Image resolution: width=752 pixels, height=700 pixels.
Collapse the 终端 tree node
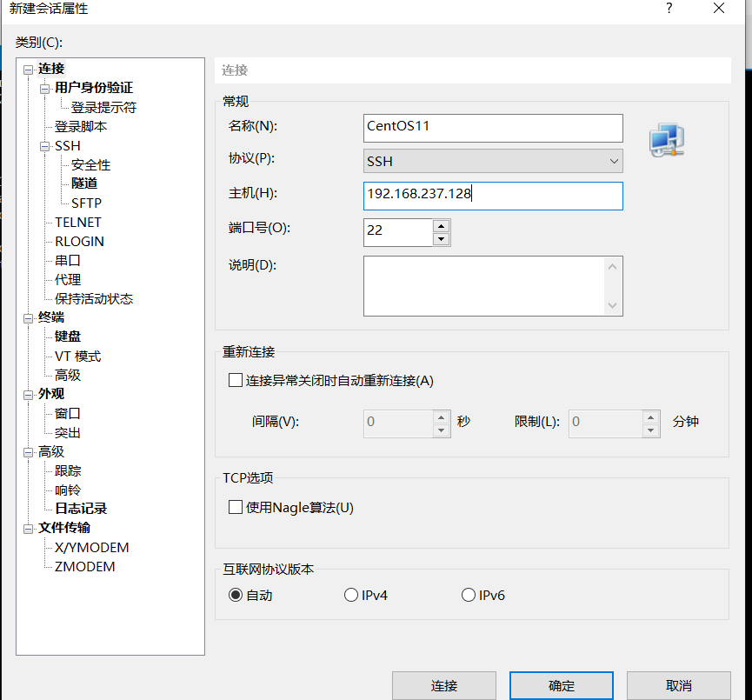click(29, 318)
